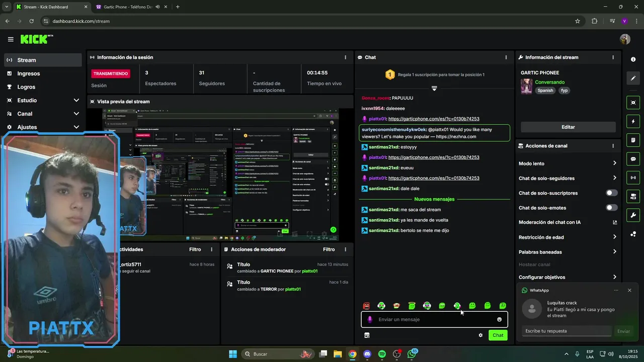The image size is (644, 362).
Task: Click the three-dots widget icon at the right rail bottom
Action: coord(633,234)
